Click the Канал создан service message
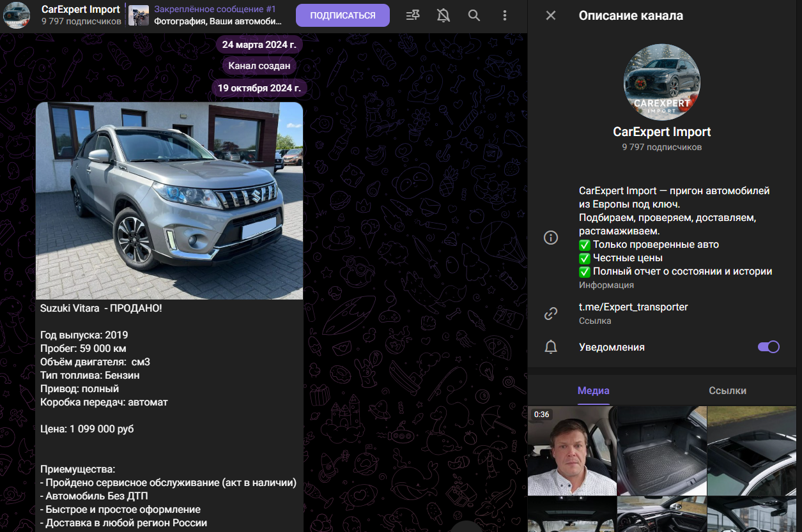802x532 pixels. tap(259, 66)
